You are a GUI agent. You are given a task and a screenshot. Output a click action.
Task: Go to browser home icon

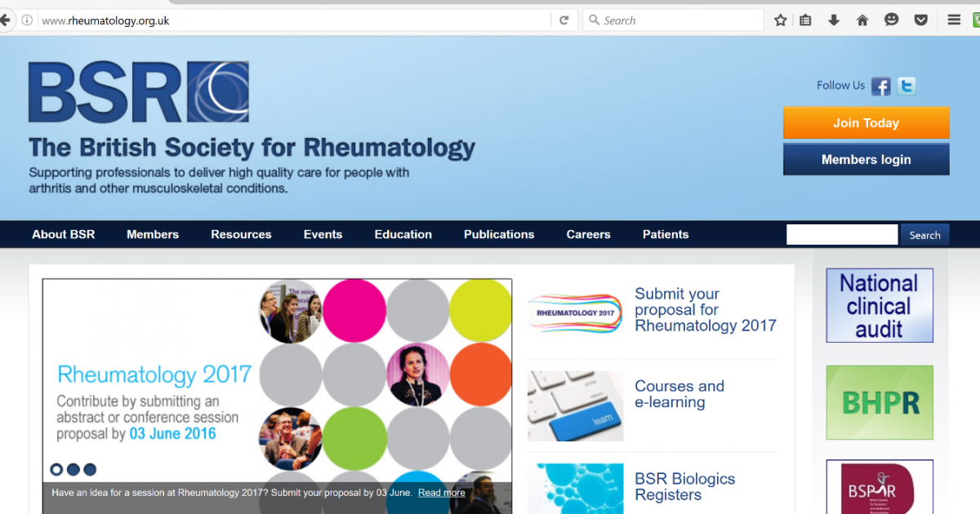click(862, 20)
